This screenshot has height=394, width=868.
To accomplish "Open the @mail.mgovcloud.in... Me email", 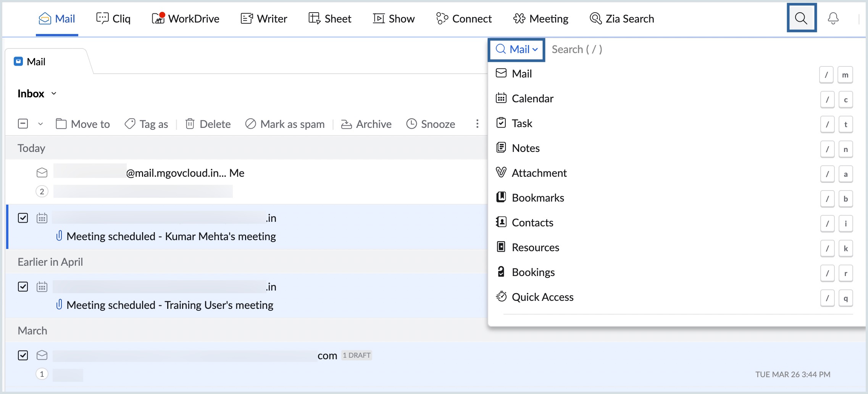I will click(185, 173).
